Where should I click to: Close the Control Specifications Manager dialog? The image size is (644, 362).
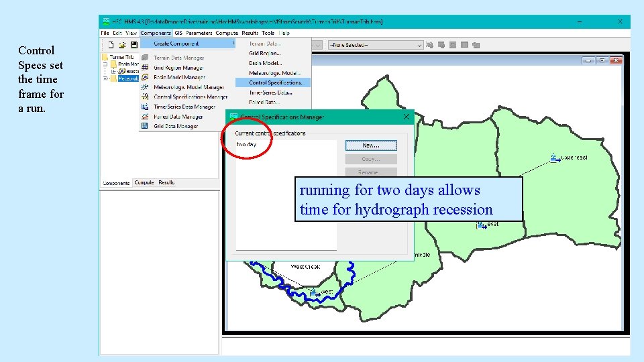pyautogui.click(x=407, y=117)
